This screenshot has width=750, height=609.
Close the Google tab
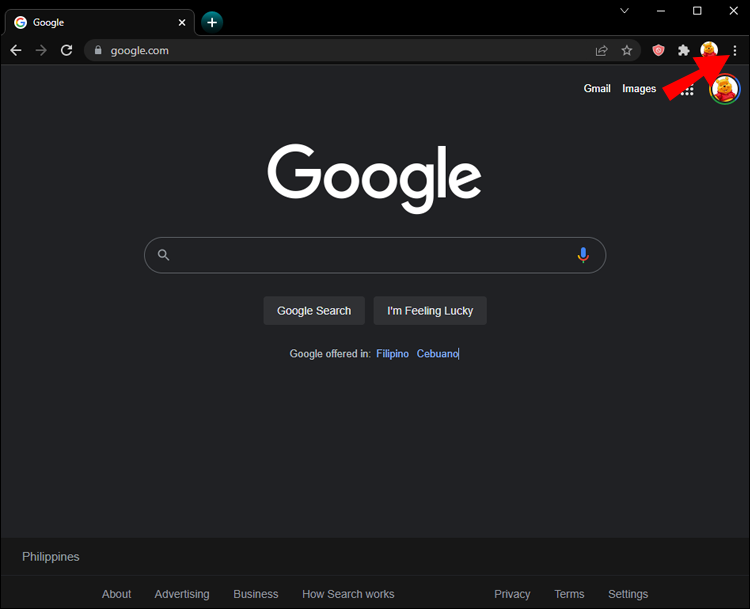tap(182, 22)
